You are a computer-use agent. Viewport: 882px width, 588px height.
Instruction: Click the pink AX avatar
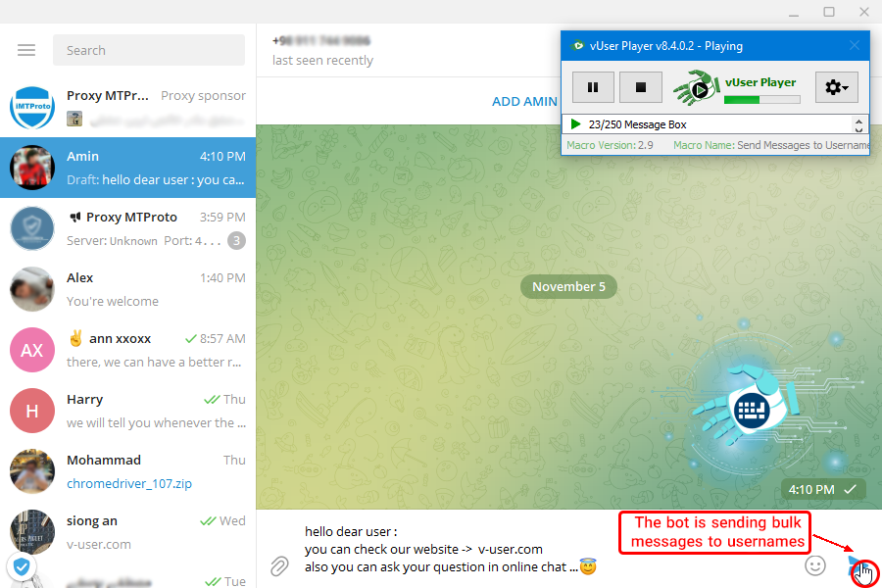click(32, 350)
